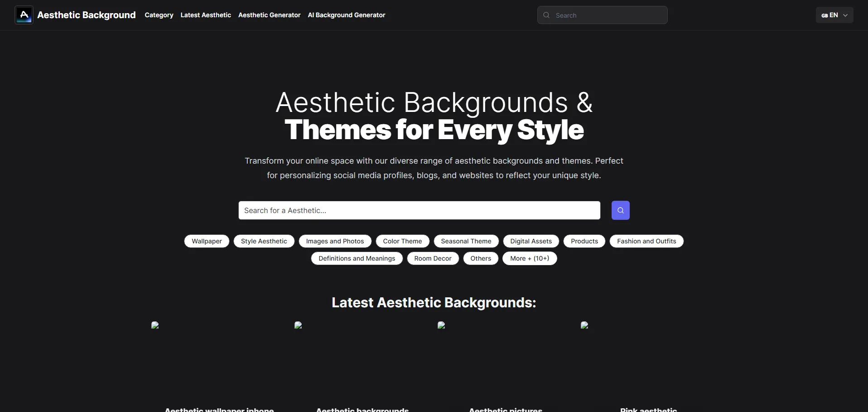The width and height of the screenshot is (868, 412).
Task: Go to Latest Aesthetic page
Action: click(206, 15)
